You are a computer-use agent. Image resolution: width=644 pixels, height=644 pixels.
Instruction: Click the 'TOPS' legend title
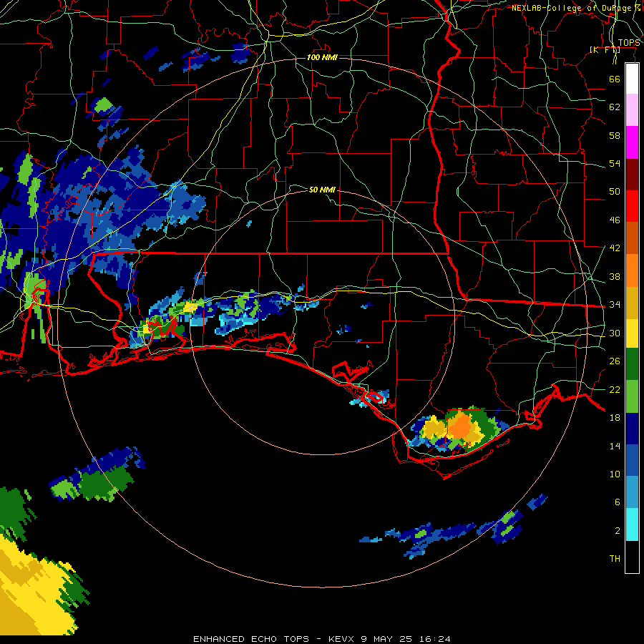click(x=629, y=43)
